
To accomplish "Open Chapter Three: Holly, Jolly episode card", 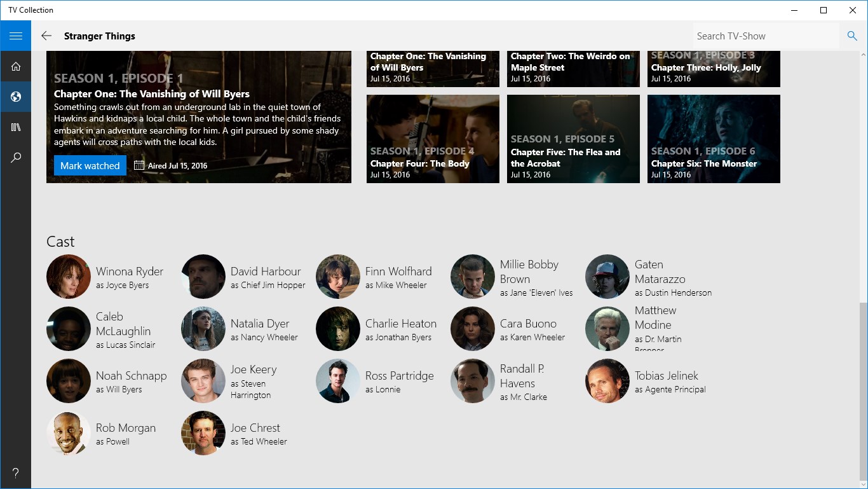I will click(714, 69).
